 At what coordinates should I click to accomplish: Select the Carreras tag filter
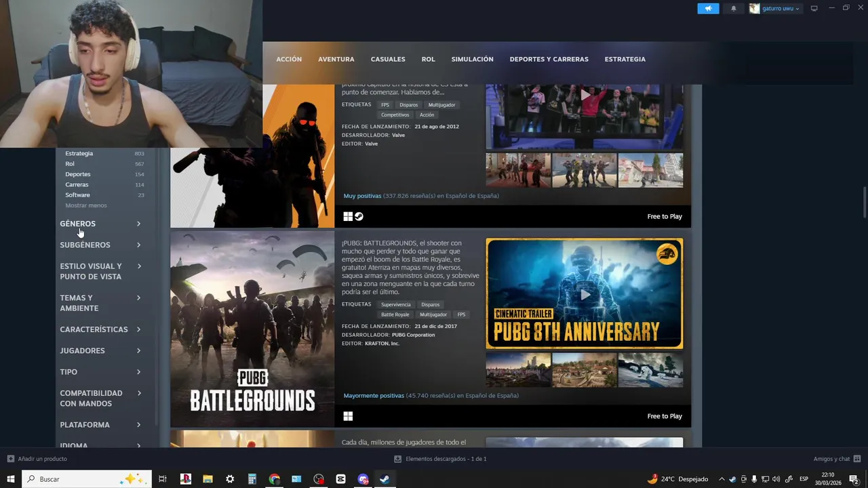click(77, 184)
